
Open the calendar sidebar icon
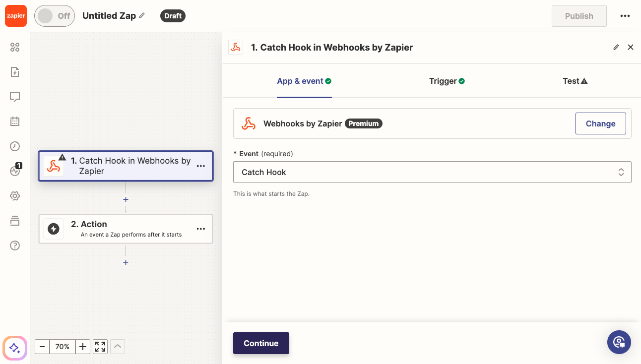[x=15, y=121]
